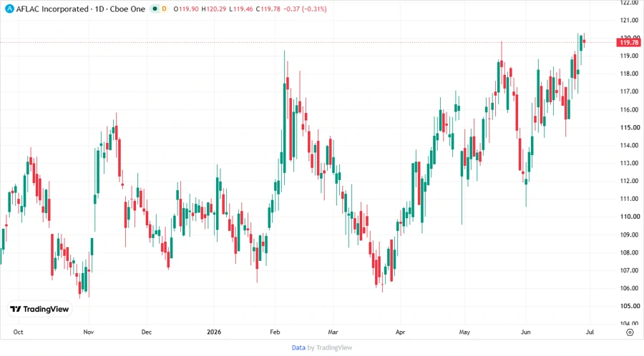The width and height of the screenshot is (644, 356).
Task: Click the 112.00 price axis value
Action: click(x=630, y=181)
